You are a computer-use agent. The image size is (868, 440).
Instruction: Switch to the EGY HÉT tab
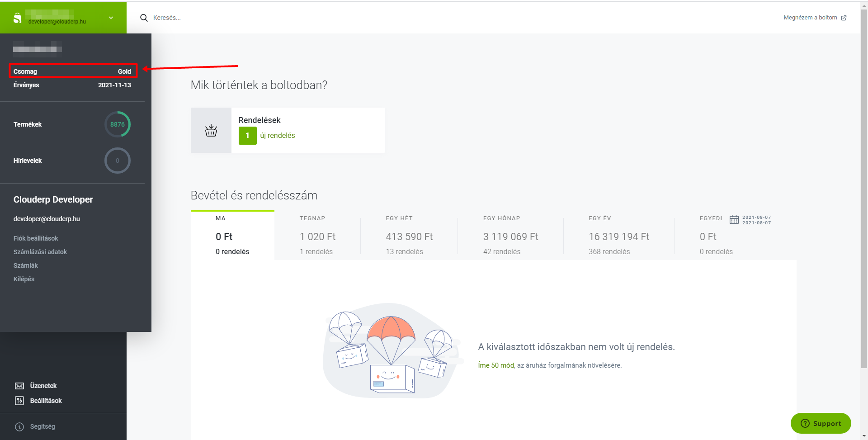409,235
